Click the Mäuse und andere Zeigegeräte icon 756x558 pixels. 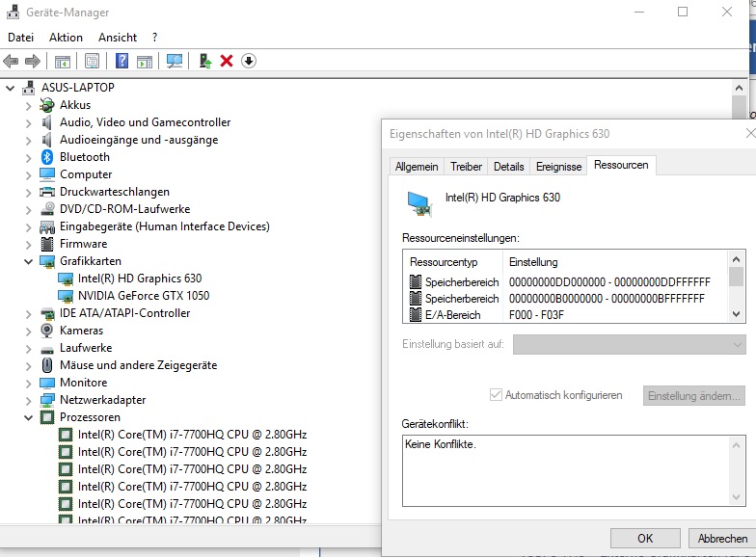pyautogui.click(x=47, y=365)
